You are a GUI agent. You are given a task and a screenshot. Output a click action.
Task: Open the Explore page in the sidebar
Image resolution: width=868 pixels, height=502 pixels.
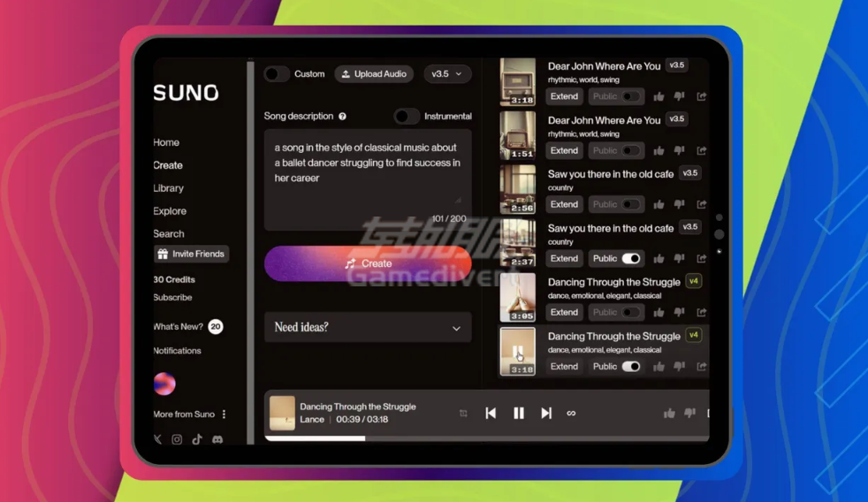point(170,211)
